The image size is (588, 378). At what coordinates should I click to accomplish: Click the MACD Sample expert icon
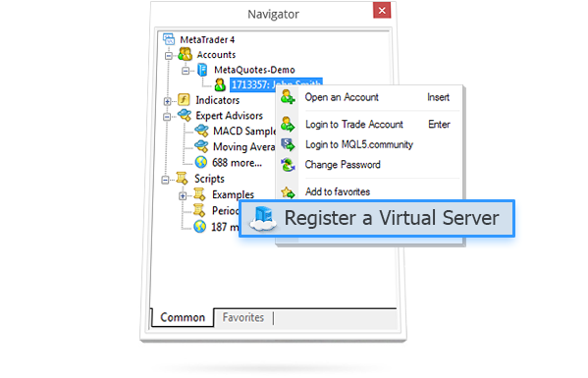(202, 131)
